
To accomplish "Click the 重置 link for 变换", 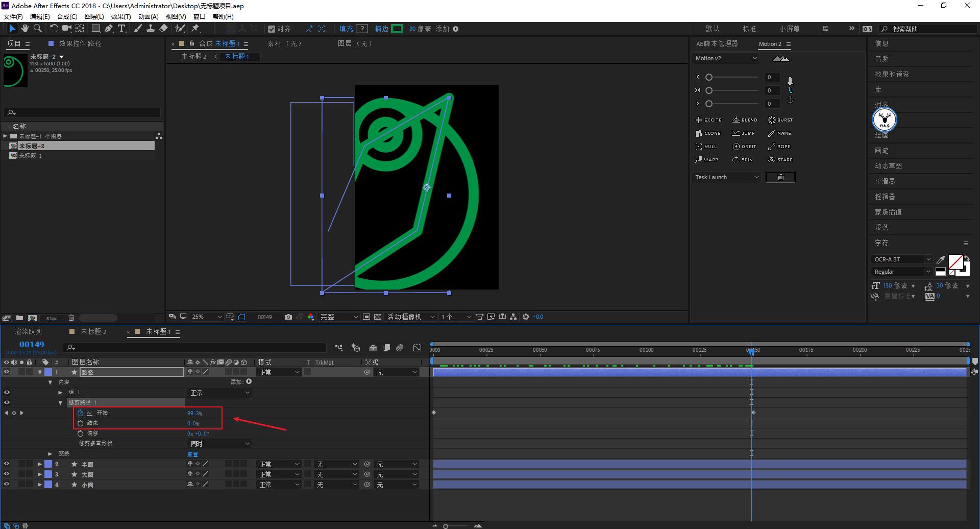I will coord(192,454).
